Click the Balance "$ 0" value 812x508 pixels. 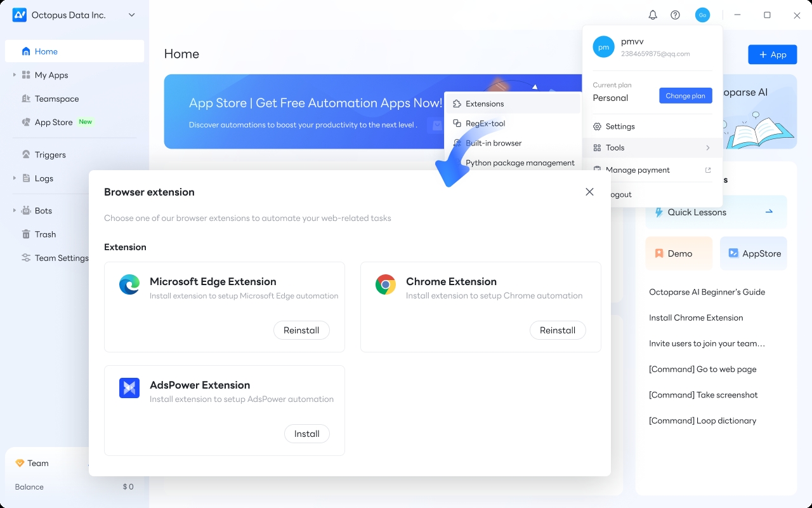[128, 487]
